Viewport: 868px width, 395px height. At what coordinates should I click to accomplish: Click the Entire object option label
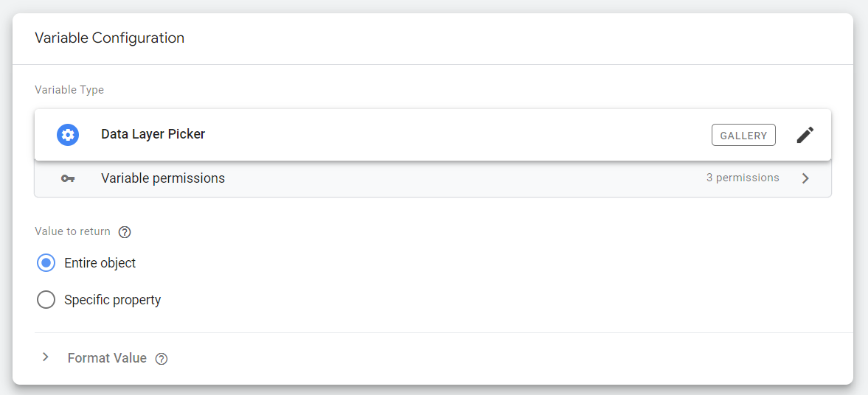pos(100,263)
